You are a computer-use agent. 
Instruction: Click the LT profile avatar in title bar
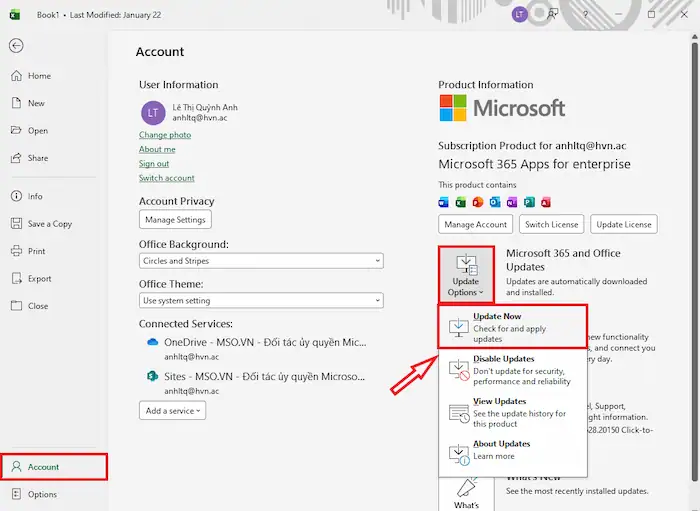519,14
